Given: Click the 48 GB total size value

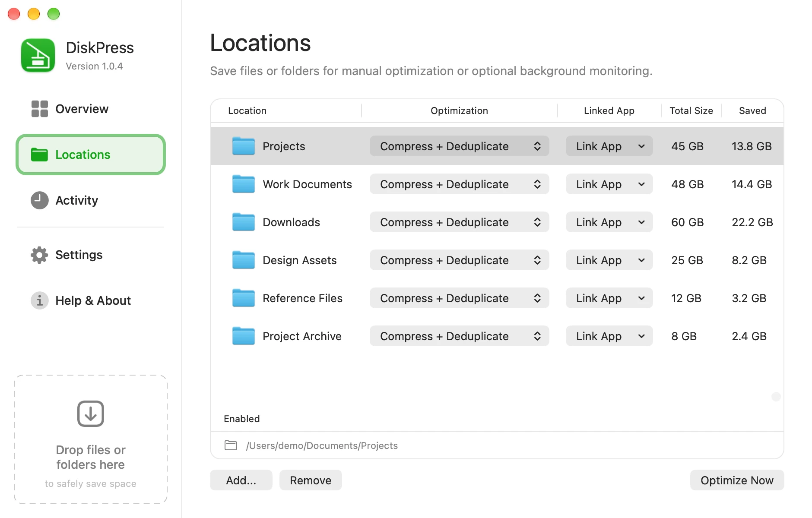Looking at the screenshot, I should point(687,184).
